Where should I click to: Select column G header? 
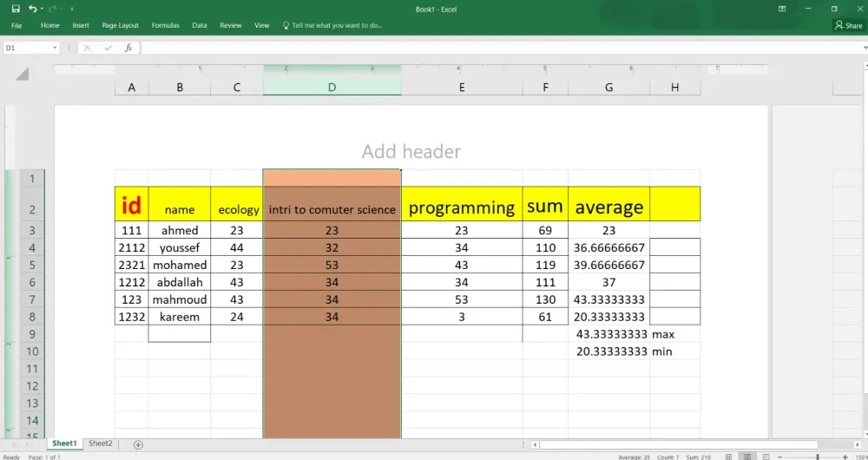tap(609, 88)
